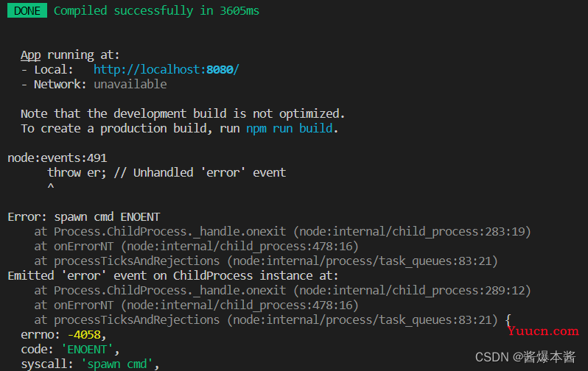Viewport: 588px width, 371px height.
Task: Click the 'Error: spawn cmd ENOENT' line
Action: point(84,217)
